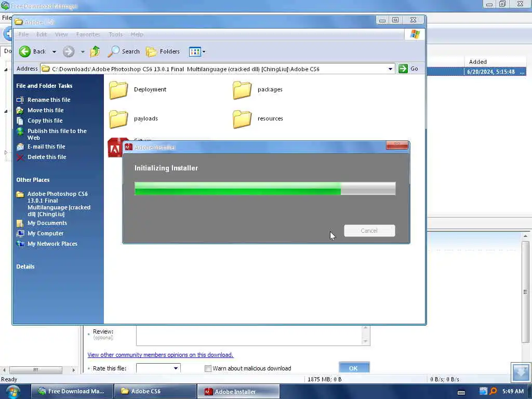Open the Back button history dropdown
Screen dimensions: 532x399
click(54, 52)
